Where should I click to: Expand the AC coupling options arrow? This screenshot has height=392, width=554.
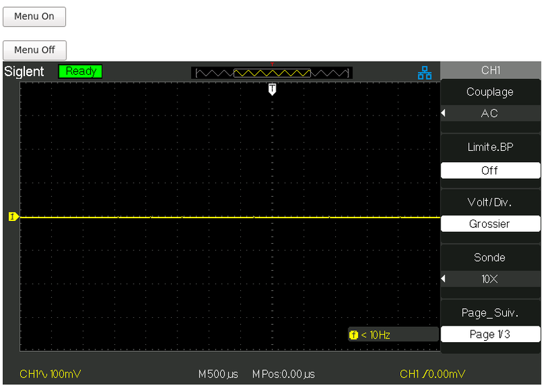point(444,114)
